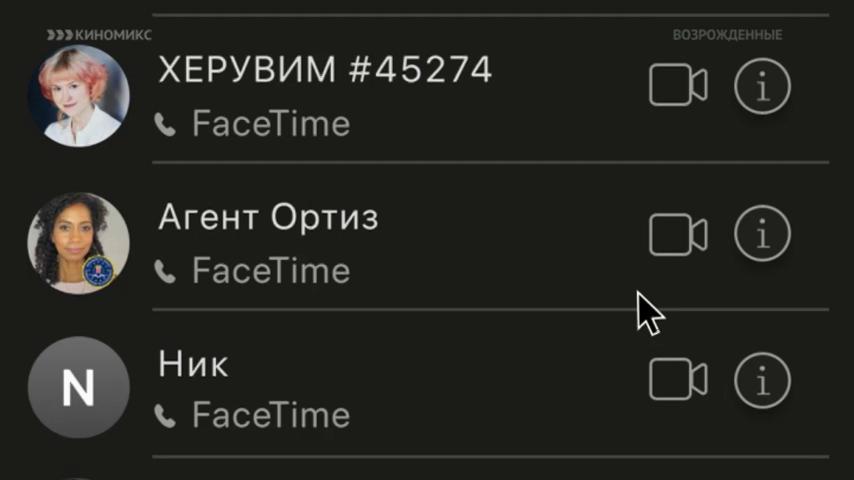
Task: Click the ВОЗРОЖДЕННЫЕ title text
Action: click(x=727, y=35)
